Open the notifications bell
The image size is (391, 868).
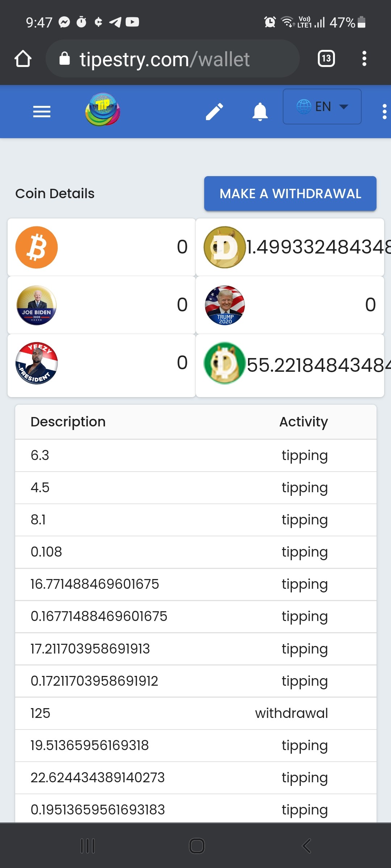[260, 111]
